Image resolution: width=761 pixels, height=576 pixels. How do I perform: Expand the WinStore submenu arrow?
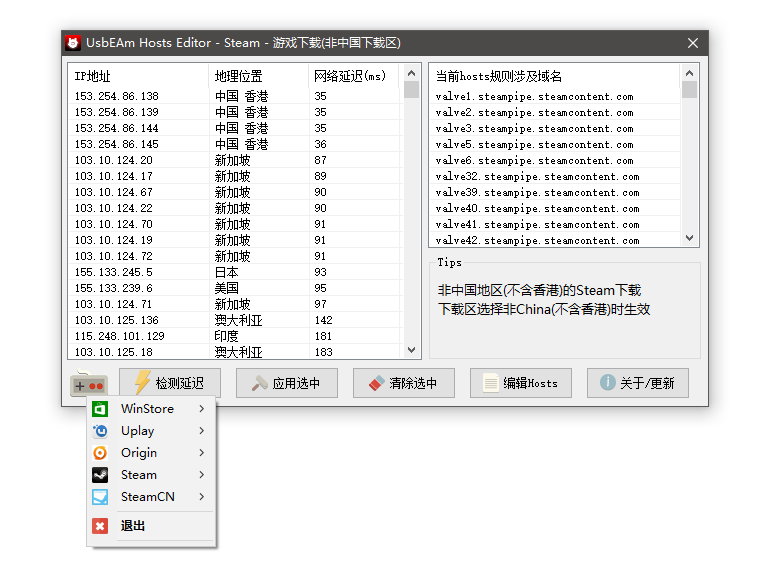pyautogui.click(x=201, y=409)
